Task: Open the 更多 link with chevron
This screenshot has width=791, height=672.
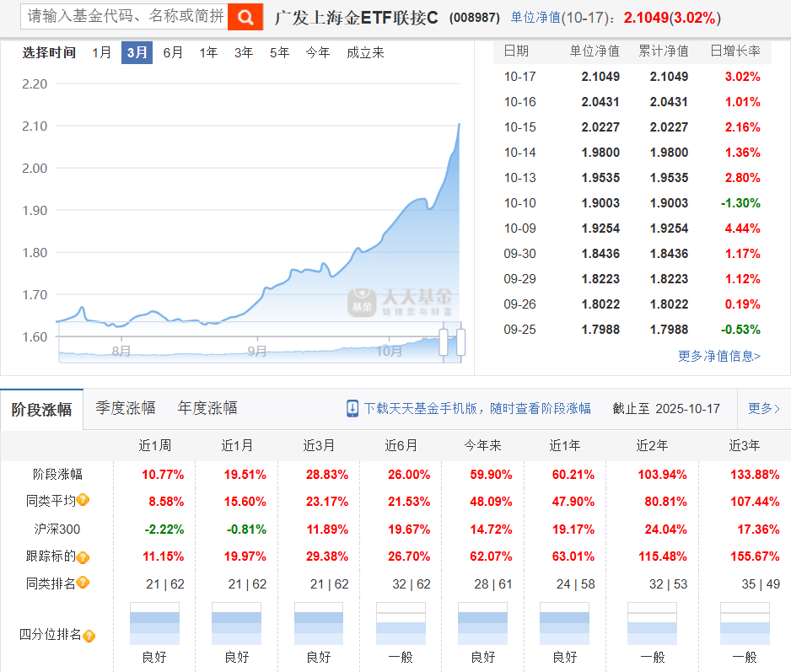Action: (x=764, y=408)
